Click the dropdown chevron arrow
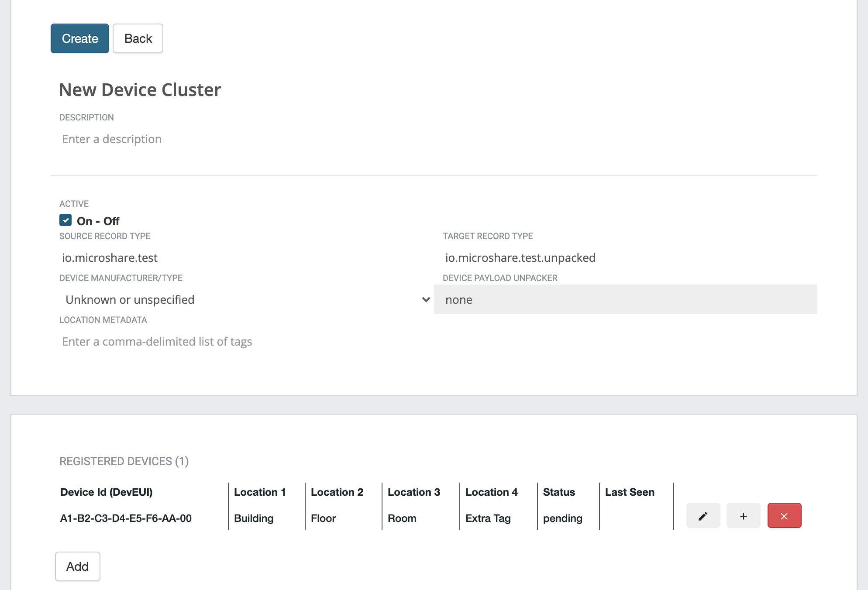 click(426, 300)
